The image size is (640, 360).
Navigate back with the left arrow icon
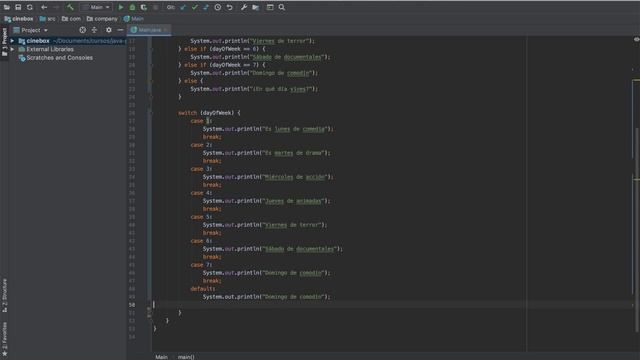tap(44, 7)
